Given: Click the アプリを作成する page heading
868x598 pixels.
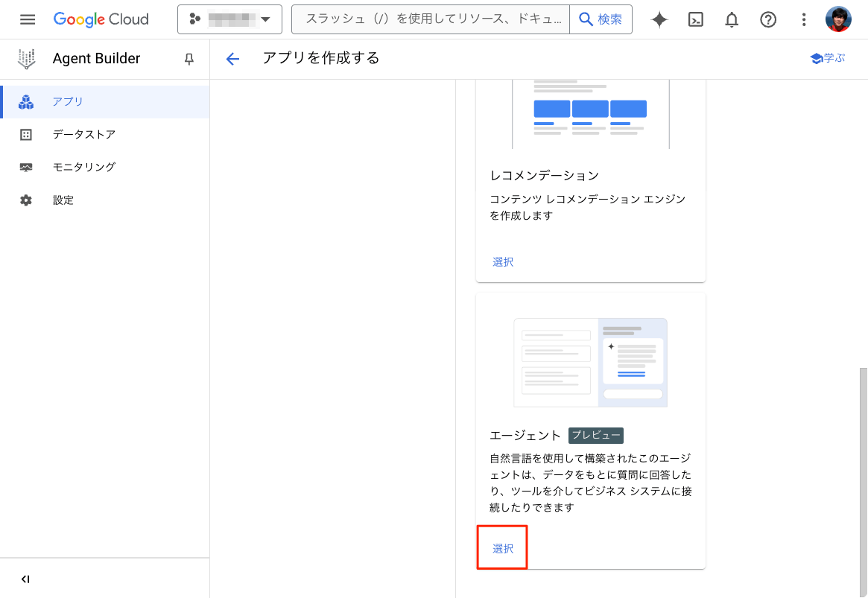Looking at the screenshot, I should click(x=321, y=58).
